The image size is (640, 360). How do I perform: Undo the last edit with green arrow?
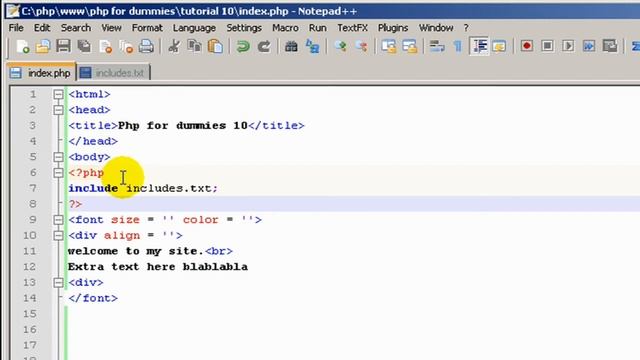pyautogui.click(x=243, y=47)
